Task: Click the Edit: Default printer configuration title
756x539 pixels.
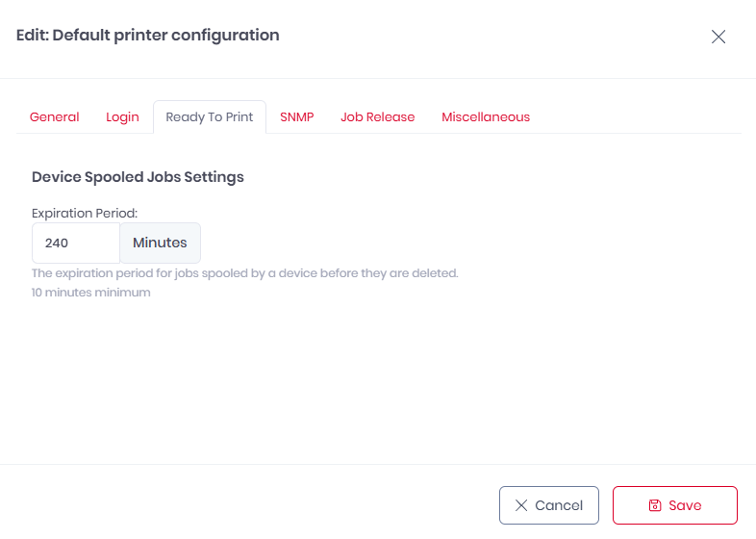Action: [148, 36]
